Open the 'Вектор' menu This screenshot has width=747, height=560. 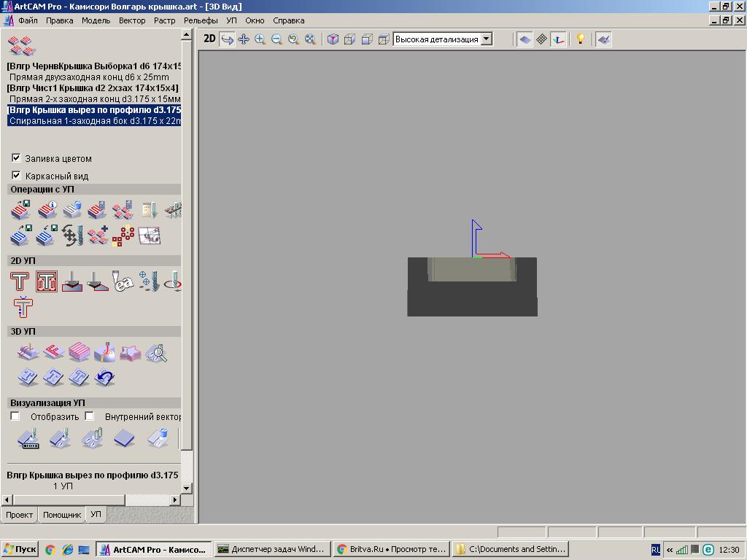click(132, 20)
